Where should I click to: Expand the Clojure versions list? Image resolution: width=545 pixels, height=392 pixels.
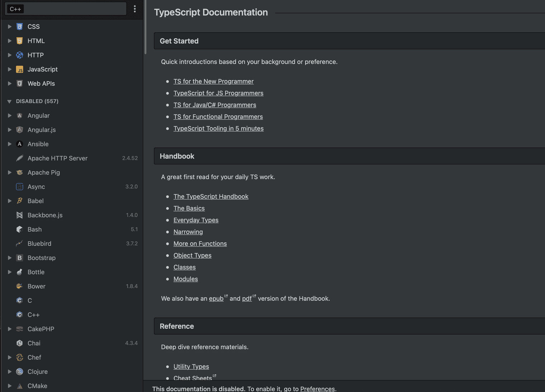coord(10,372)
